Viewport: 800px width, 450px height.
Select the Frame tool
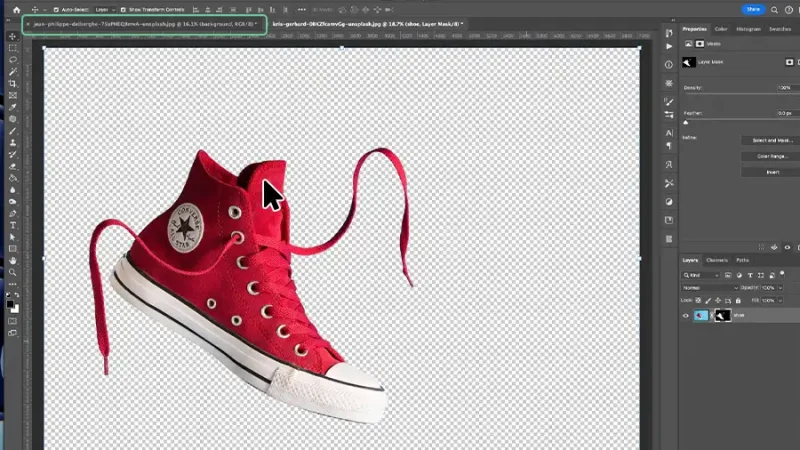(x=12, y=95)
